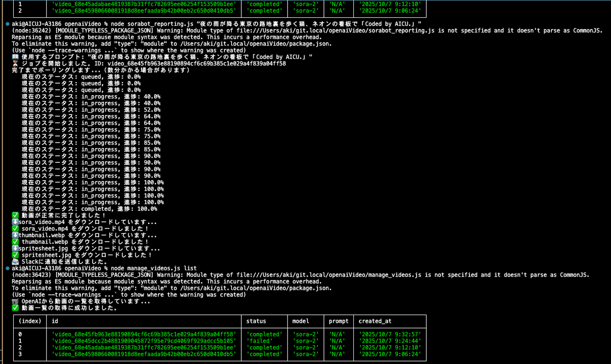Viewport: 611px width, 364px height.
Task: Click 'N/A' prompt cell in failed row
Action: pos(337,341)
